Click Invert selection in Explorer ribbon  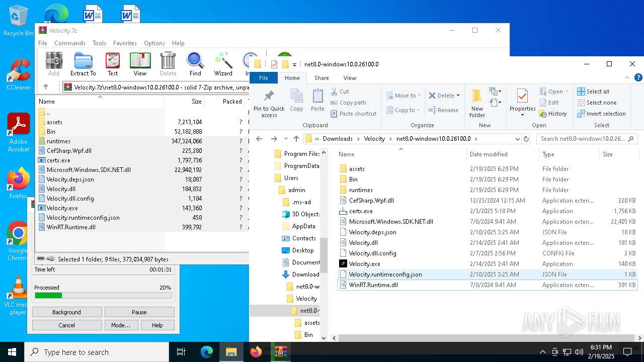coord(601,114)
